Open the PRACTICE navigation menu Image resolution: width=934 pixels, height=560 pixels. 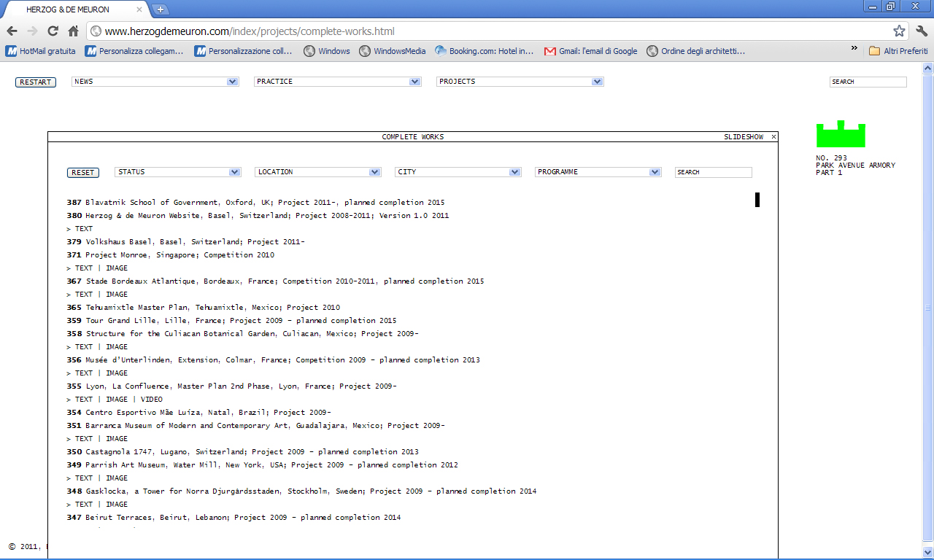(337, 82)
